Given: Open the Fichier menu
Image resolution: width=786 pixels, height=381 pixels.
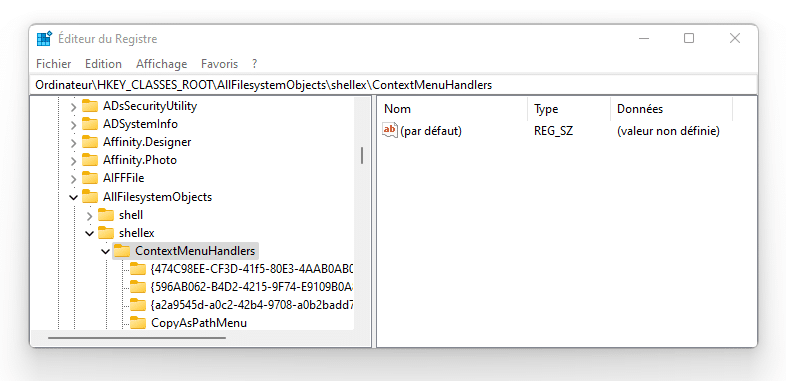Looking at the screenshot, I should click(x=54, y=64).
